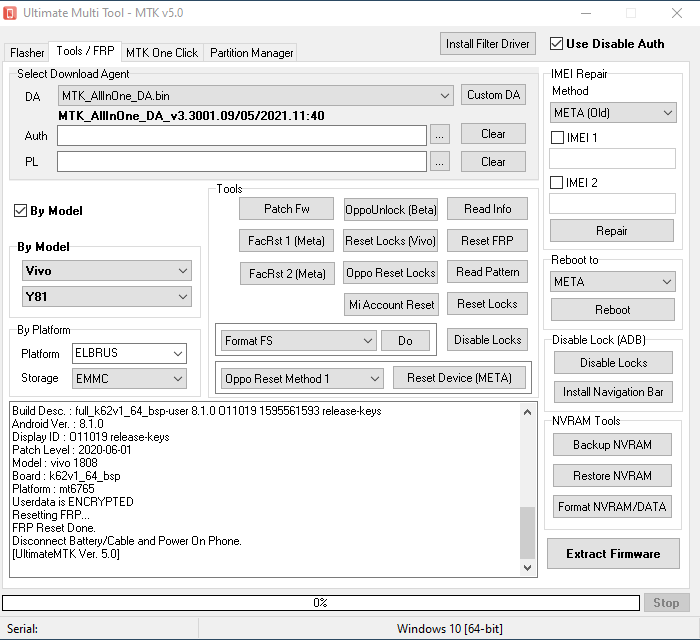Screen dimensions: 700x640
Task: Click the Stop button
Action: point(667,603)
